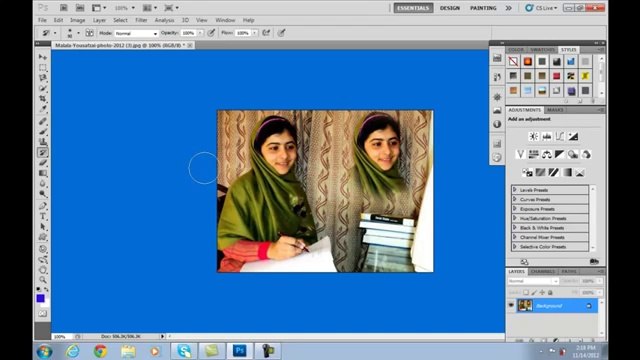The height and width of the screenshot is (360, 640).
Task: Toggle the Brush panel button
Action: (89, 33)
